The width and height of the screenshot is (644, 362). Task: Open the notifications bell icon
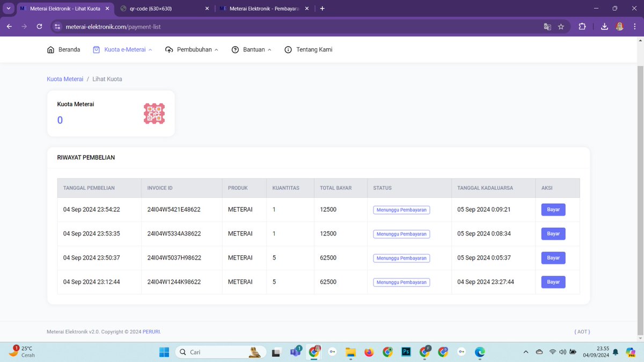coord(616,352)
